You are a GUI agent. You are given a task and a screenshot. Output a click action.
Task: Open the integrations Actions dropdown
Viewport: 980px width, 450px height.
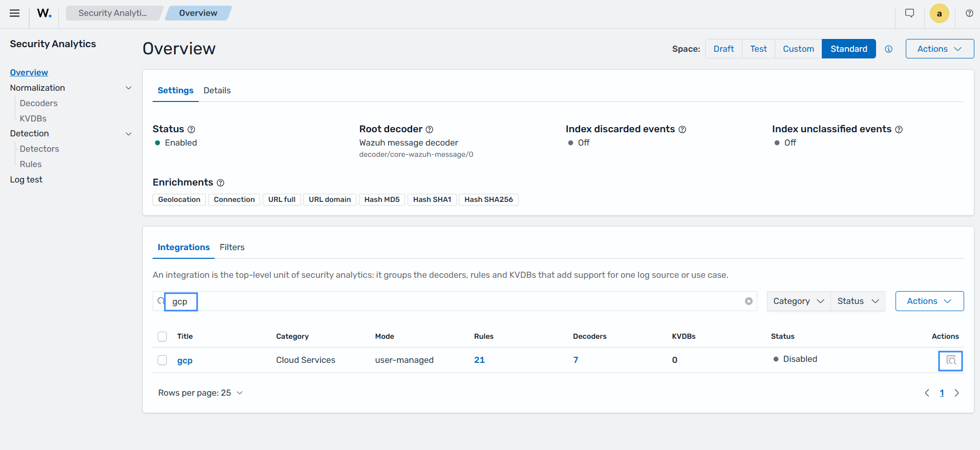click(929, 301)
